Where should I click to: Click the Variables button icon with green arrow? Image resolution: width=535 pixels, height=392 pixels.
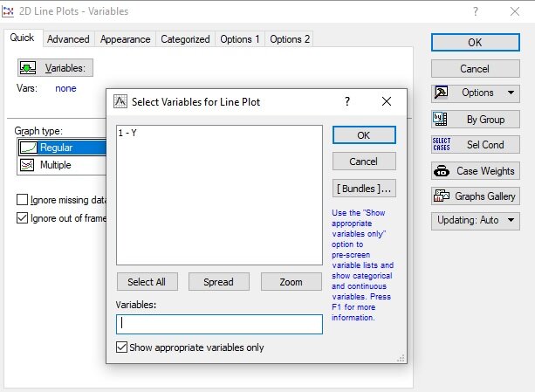click(28, 67)
